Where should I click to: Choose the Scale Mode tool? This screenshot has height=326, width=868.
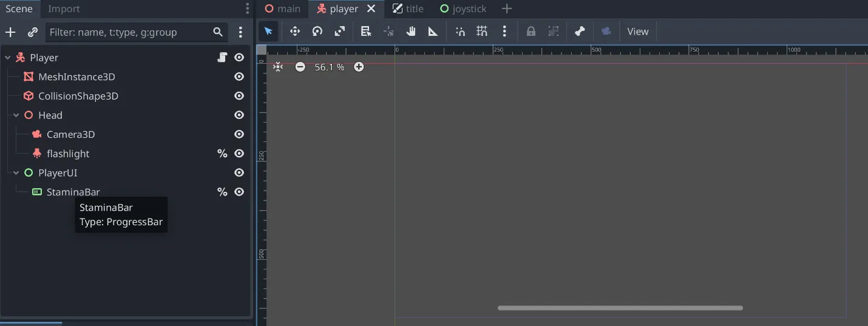(x=340, y=32)
